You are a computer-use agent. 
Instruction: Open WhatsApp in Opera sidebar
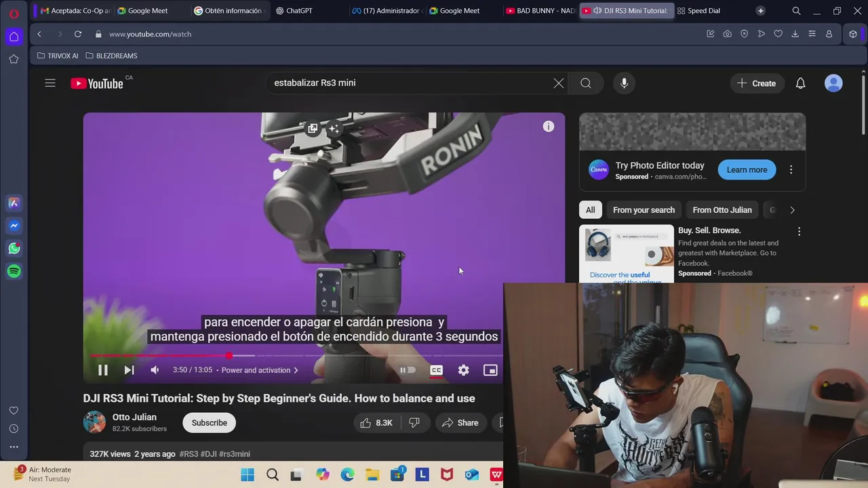(14, 249)
